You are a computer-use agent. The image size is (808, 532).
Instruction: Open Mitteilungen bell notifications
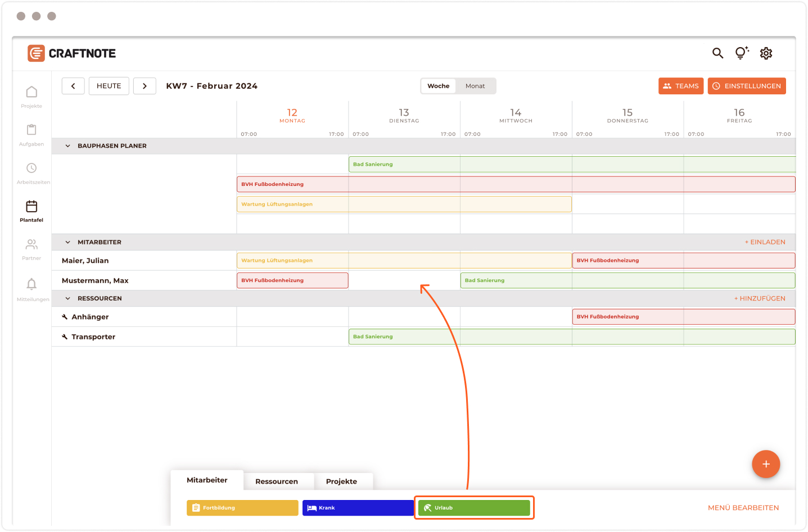(31, 284)
